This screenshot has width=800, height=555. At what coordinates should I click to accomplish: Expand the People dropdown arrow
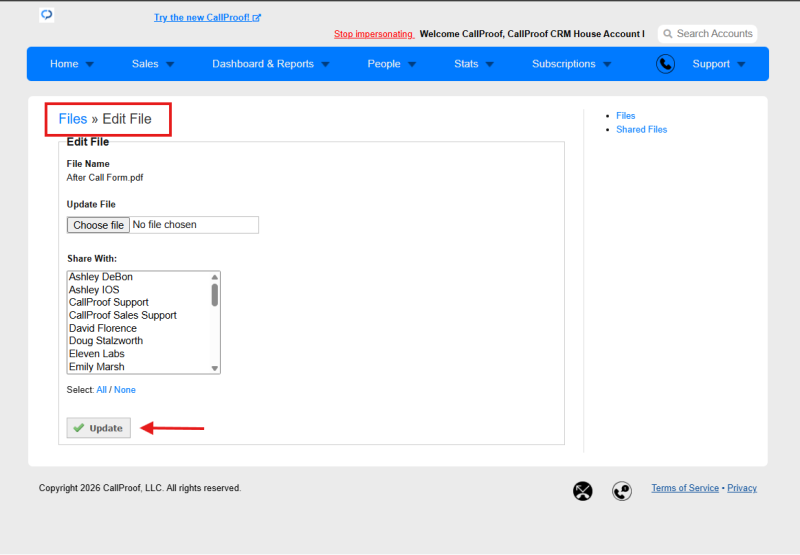click(412, 64)
